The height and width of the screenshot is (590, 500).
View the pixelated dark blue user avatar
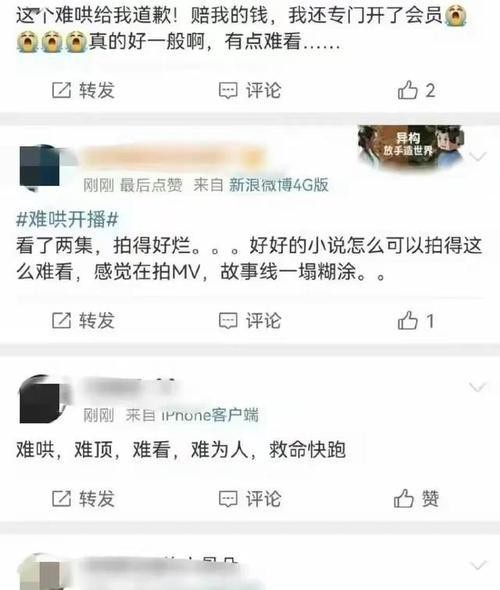click(x=40, y=166)
